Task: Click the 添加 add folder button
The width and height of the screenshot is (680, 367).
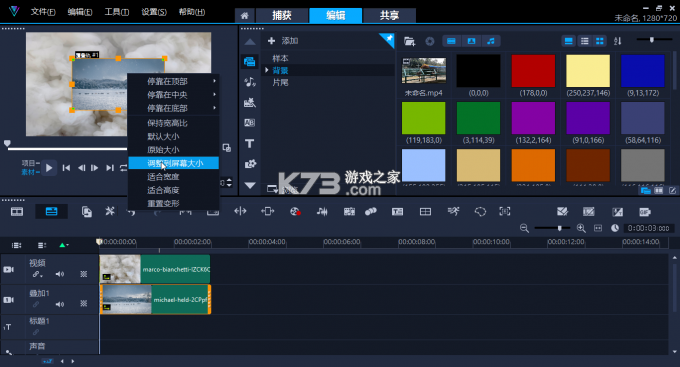Action: (x=283, y=41)
